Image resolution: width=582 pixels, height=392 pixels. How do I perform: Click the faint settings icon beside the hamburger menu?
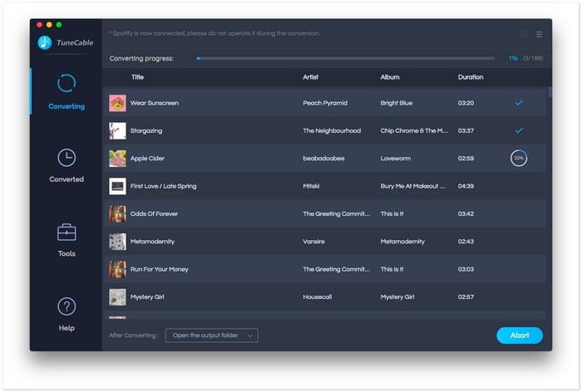tap(523, 35)
